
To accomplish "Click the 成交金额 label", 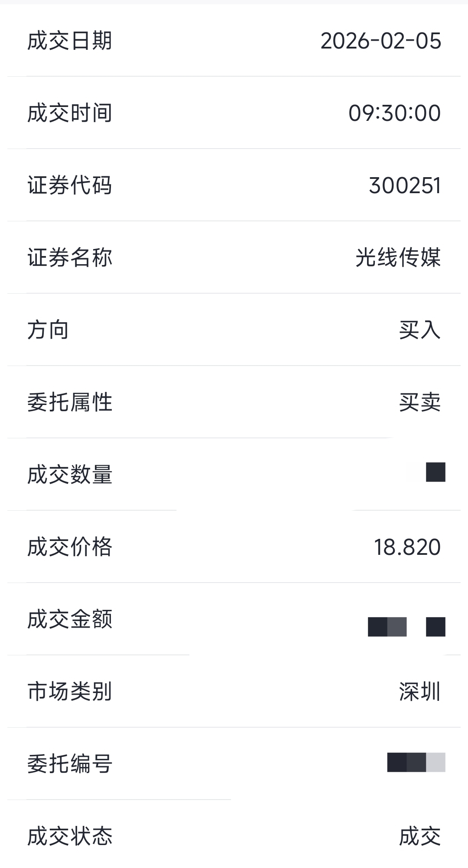I will click(x=70, y=620).
